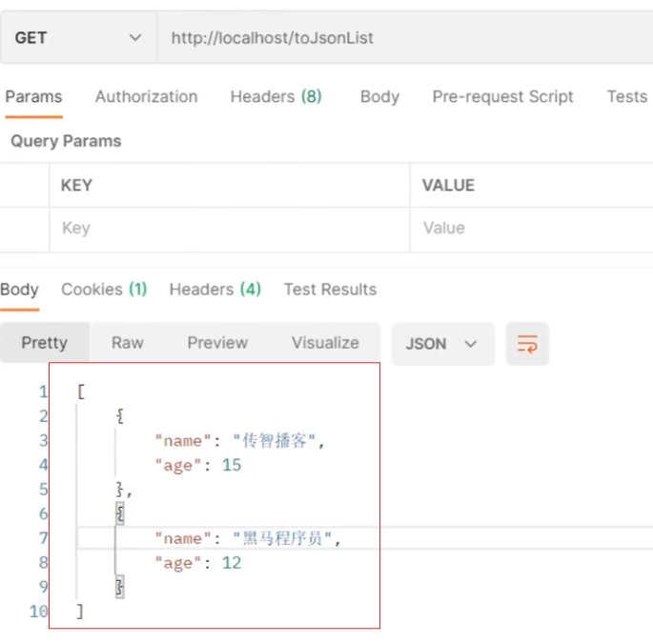653x644 pixels.
Task: Click the query param Key field
Action: point(229,229)
